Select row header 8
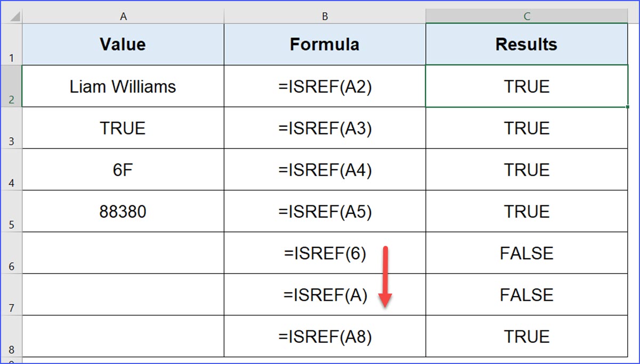 point(11,336)
